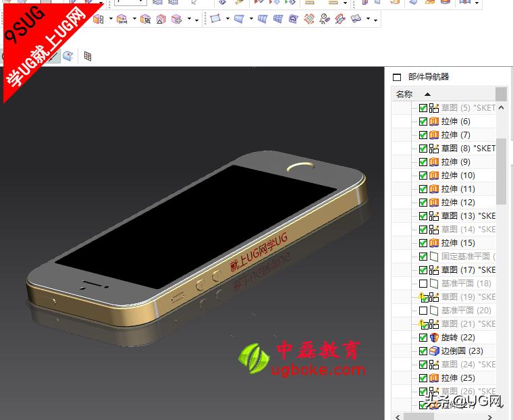Click the box with triangle icon

pos(161,20)
